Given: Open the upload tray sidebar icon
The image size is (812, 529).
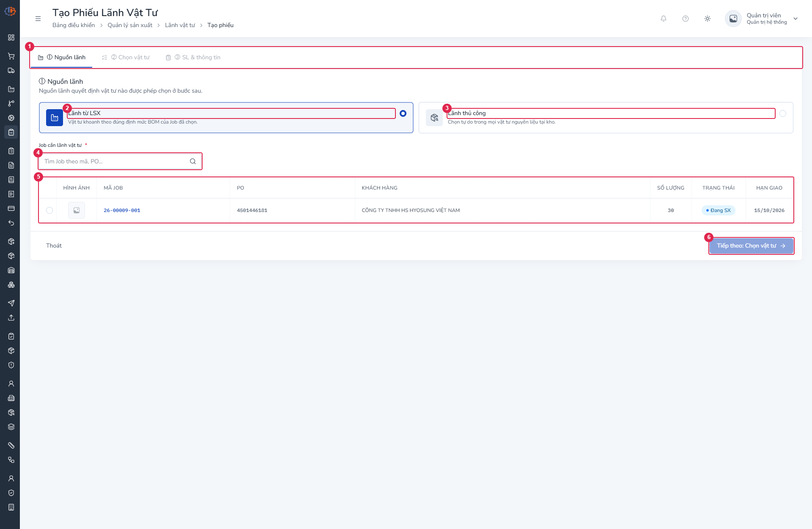Looking at the screenshot, I should 11,318.
